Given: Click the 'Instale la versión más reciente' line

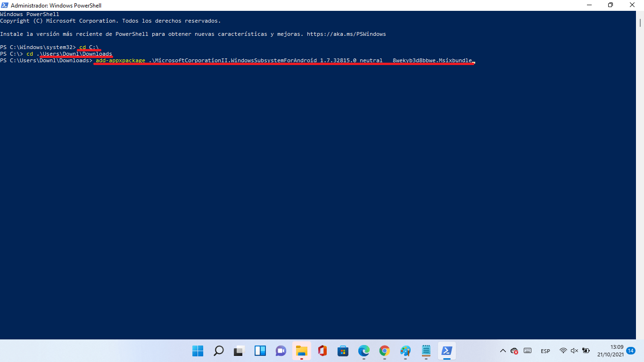Looking at the screenshot, I should coord(193,34).
